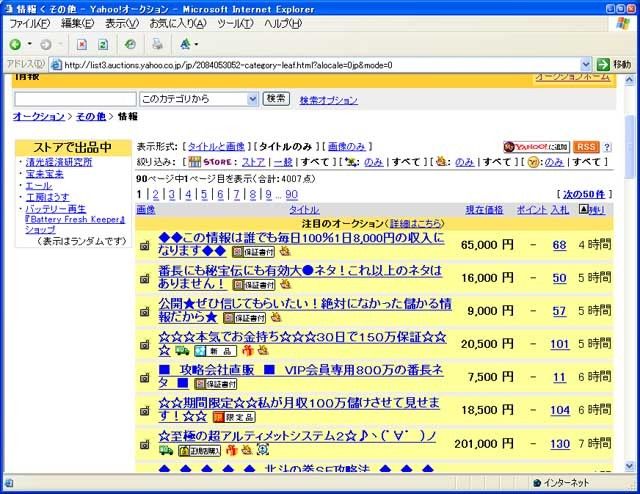Click the orange RSS icon
The width and height of the screenshot is (640, 494).
pos(586,147)
